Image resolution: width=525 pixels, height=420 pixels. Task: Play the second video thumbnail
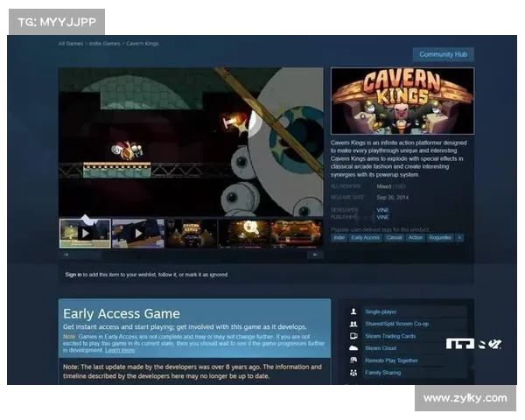point(138,234)
